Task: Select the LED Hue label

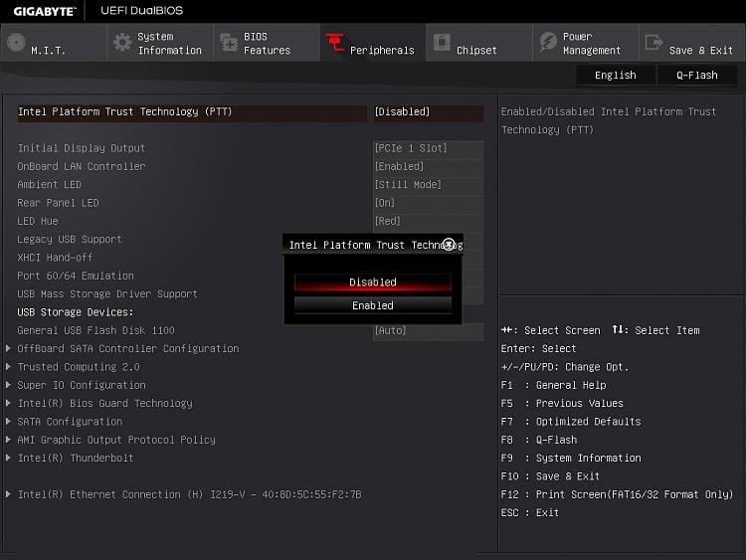Action: [x=38, y=221]
